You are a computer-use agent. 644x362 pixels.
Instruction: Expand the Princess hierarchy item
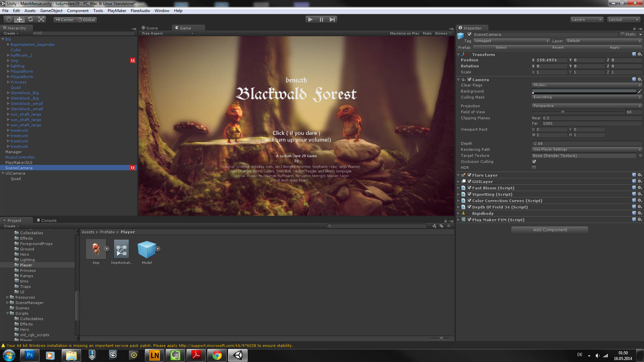pyautogui.click(x=8, y=82)
